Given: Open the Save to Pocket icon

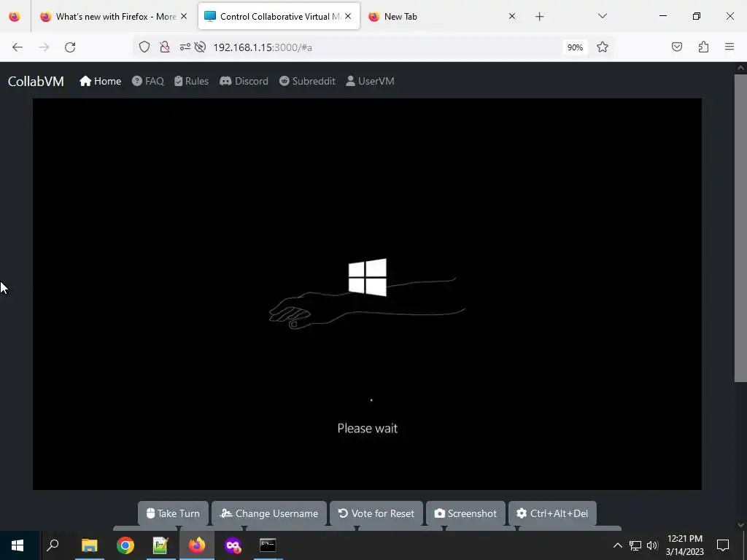Looking at the screenshot, I should tap(676, 47).
